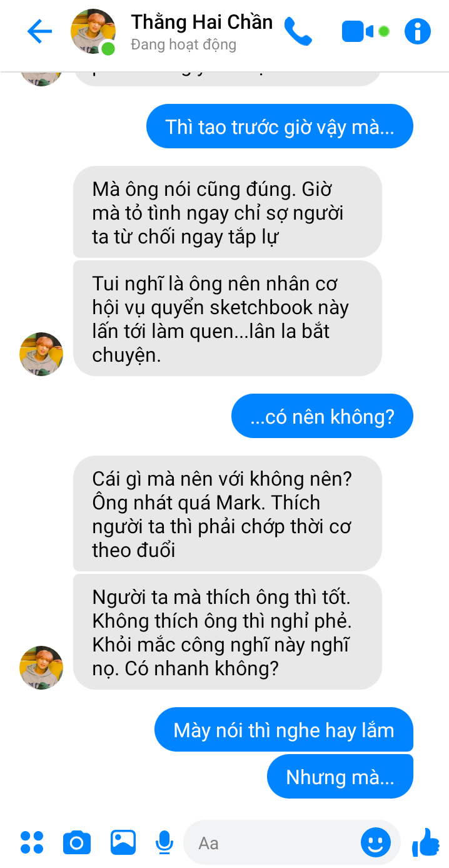Viewport: 449px width, 868px height.
Task: Tap the microphone voice message icon
Action: (164, 842)
